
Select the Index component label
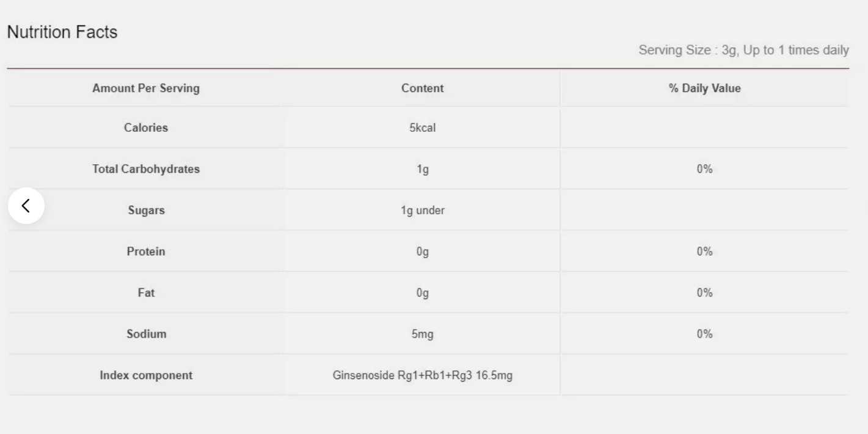[146, 375]
